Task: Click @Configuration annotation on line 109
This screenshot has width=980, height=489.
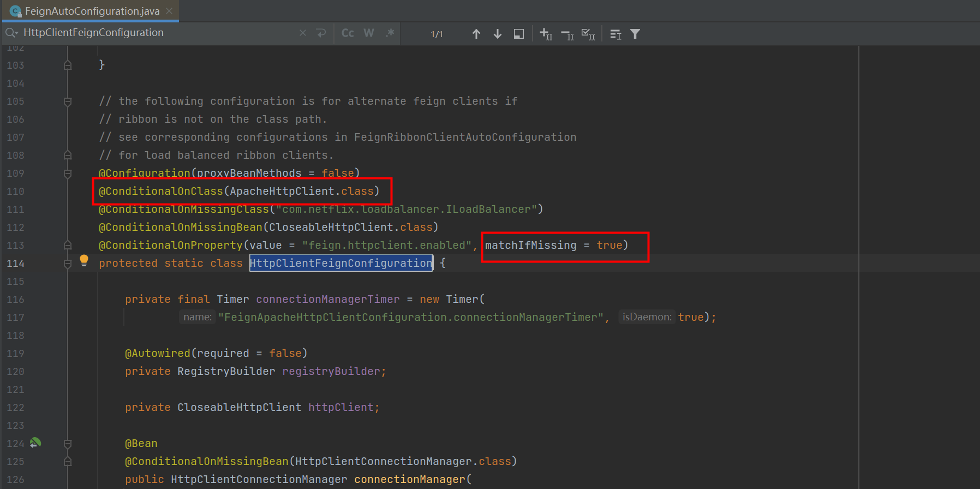Action: pos(145,174)
